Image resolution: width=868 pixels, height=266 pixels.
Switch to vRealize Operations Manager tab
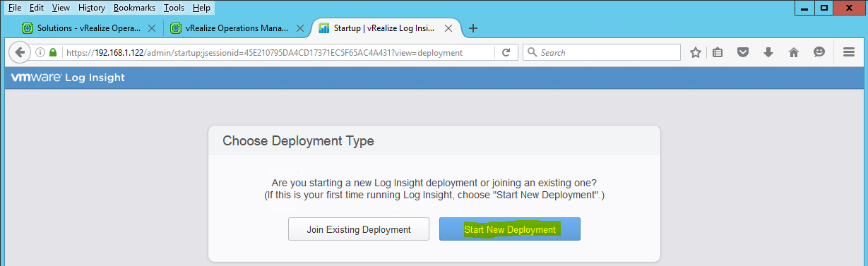click(x=237, y=28)
